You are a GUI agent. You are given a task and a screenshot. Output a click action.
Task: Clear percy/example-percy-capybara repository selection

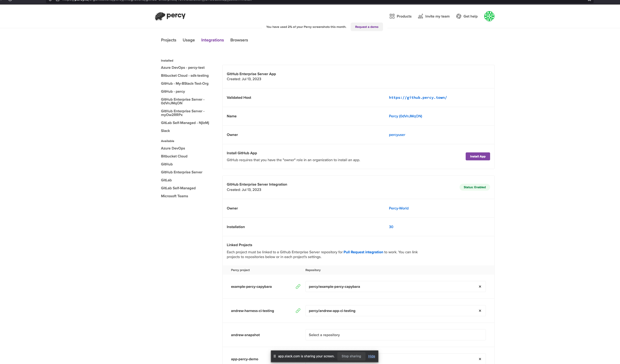pyautogui.click(x=480, y=286)
